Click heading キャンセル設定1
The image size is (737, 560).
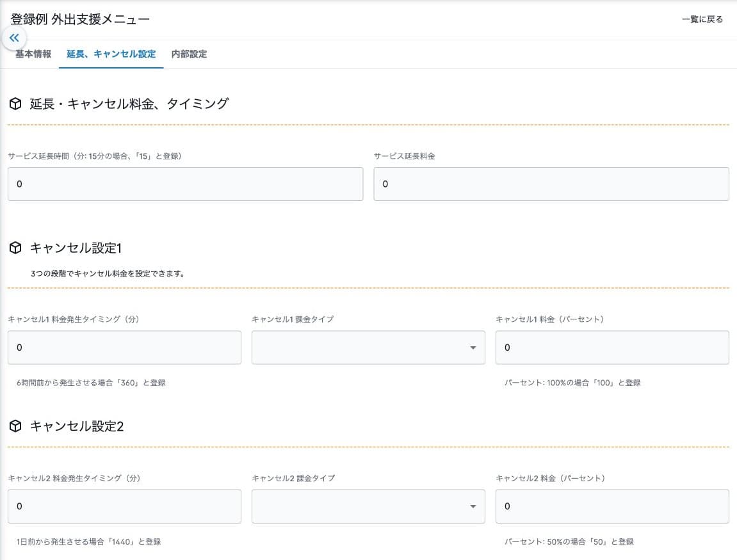(x=76, y=248)
